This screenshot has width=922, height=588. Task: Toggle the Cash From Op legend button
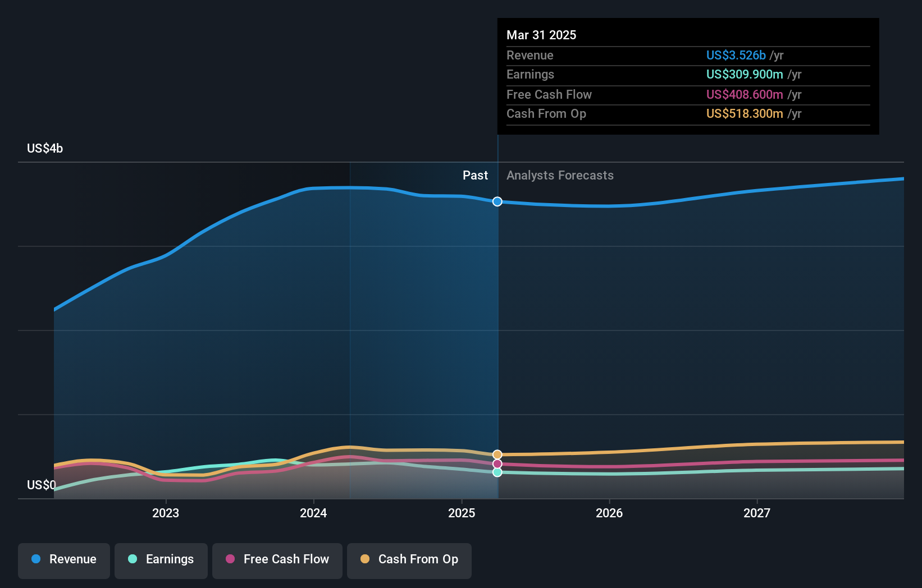click(409, 561)
